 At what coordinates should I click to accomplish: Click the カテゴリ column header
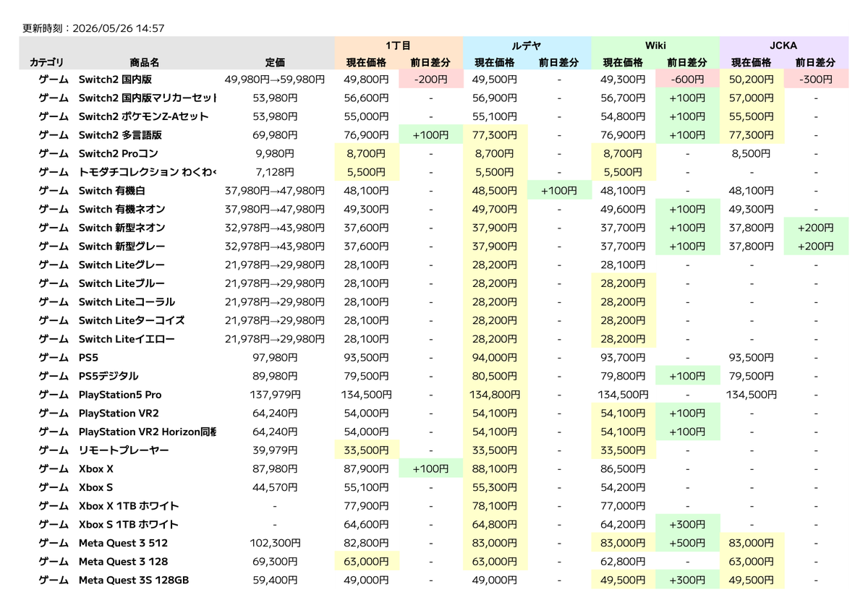[x=46, y=63]
